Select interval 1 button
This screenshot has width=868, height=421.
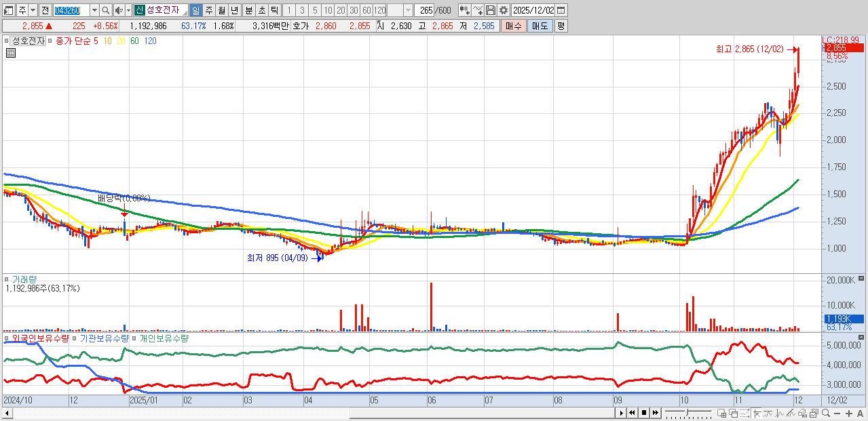coord(289,10)
